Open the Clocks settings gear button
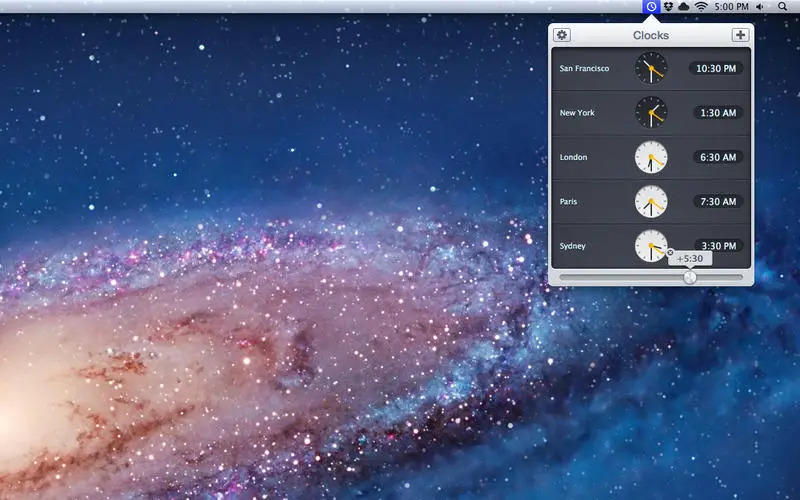This screenshot has width=800, height=500. (562, 35)
